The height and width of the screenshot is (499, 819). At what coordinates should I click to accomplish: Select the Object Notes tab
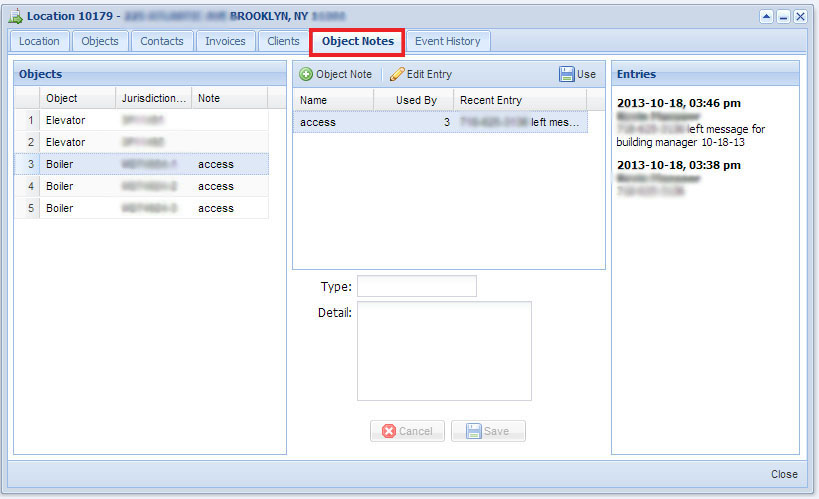(358, 41)
